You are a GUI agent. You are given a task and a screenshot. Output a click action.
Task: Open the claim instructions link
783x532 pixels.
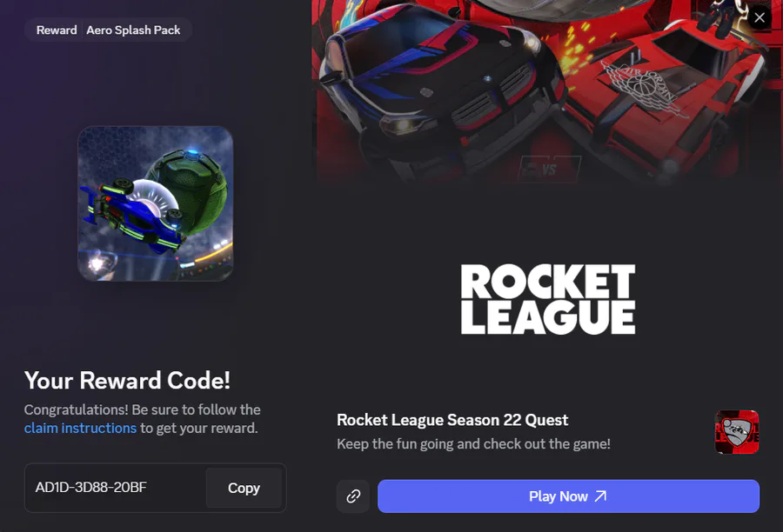(80, 429)
